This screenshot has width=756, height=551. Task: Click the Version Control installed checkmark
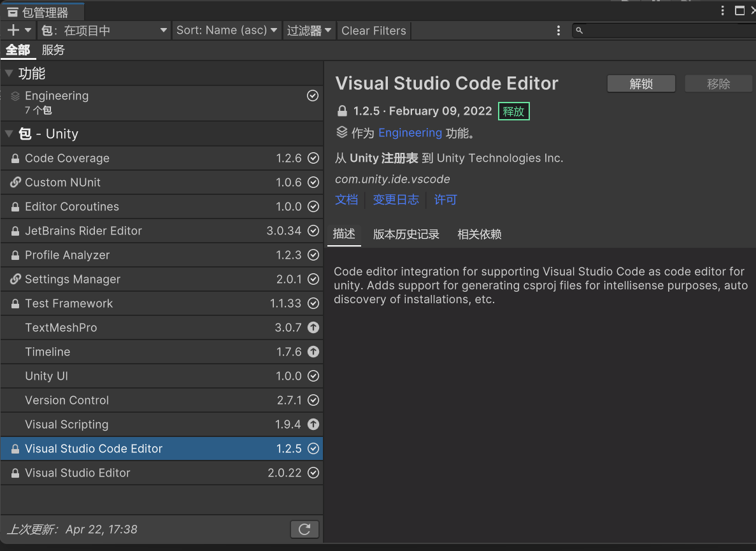[313, 400]
